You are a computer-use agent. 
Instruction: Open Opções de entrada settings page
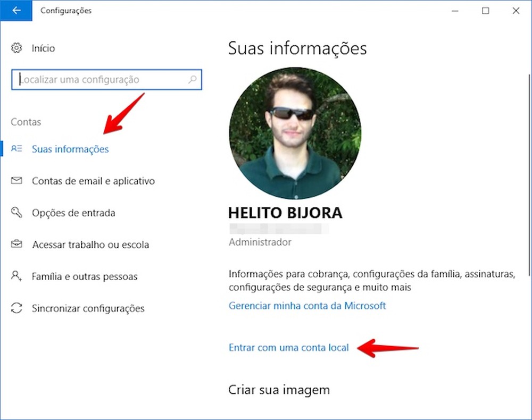point(73,213)
